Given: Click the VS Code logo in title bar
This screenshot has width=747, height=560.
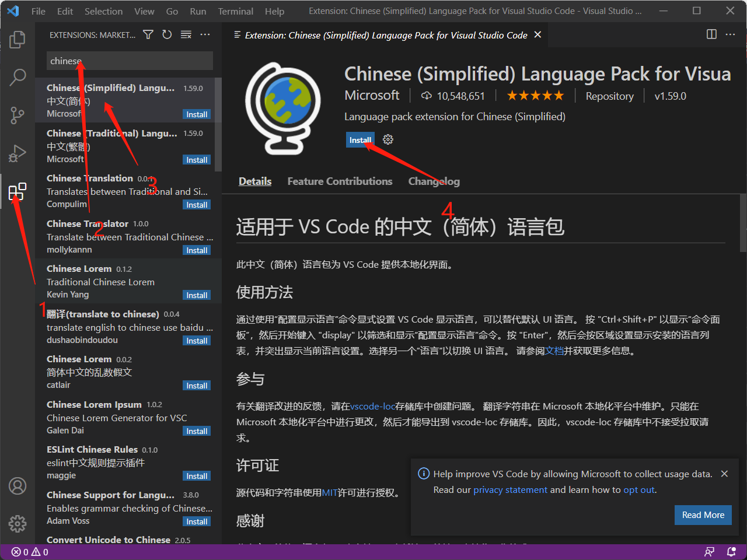Looking at the screenshot, I should coord(13,11).
